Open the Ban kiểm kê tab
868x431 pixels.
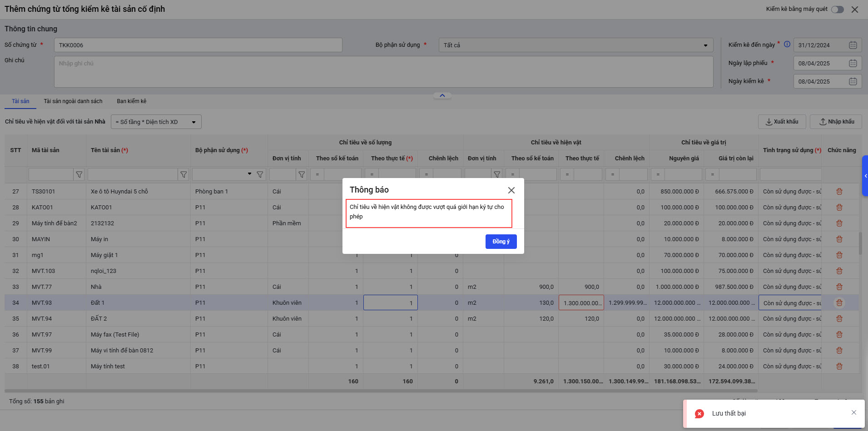point(131,101)
